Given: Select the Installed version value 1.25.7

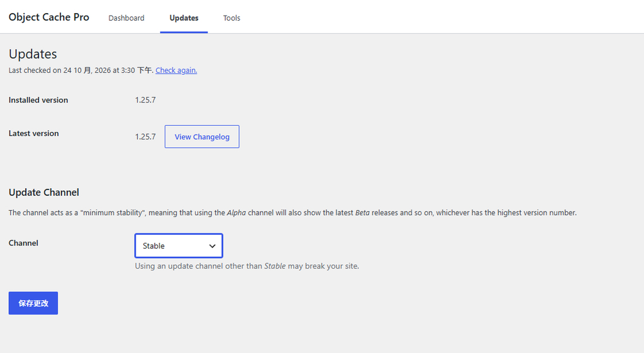Looking at the screenshot, I should [145, 100].
